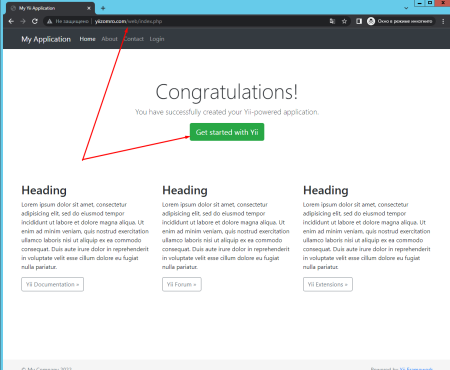The width and height of the screenshot is (450, 370).
Task: Bookmark this page with the star icon
Action: point(344,21)
